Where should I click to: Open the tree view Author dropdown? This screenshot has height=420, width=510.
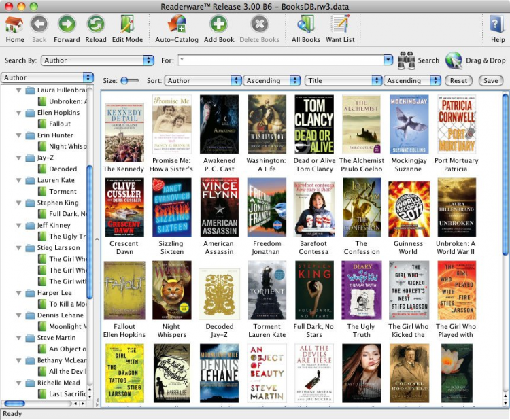pyautogui.click(x=47, y=77)
